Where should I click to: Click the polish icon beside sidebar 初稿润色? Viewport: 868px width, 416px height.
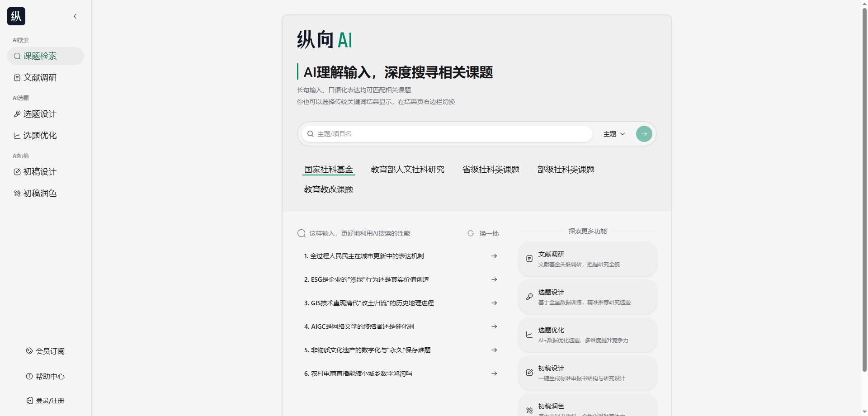pyautogui.click(x=17, y=194)
